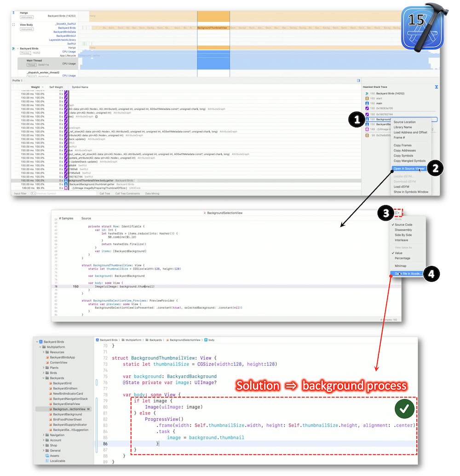Select Disassembly mode in the viewer menu

click(403, 230)
